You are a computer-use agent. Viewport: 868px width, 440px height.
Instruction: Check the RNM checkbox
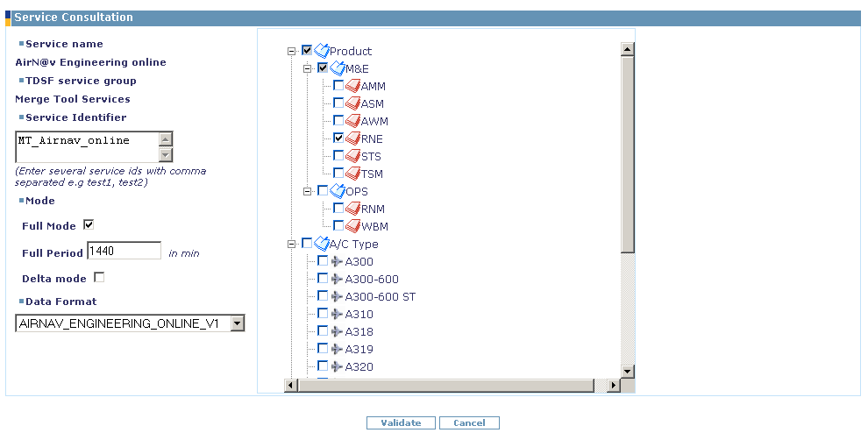338,208
